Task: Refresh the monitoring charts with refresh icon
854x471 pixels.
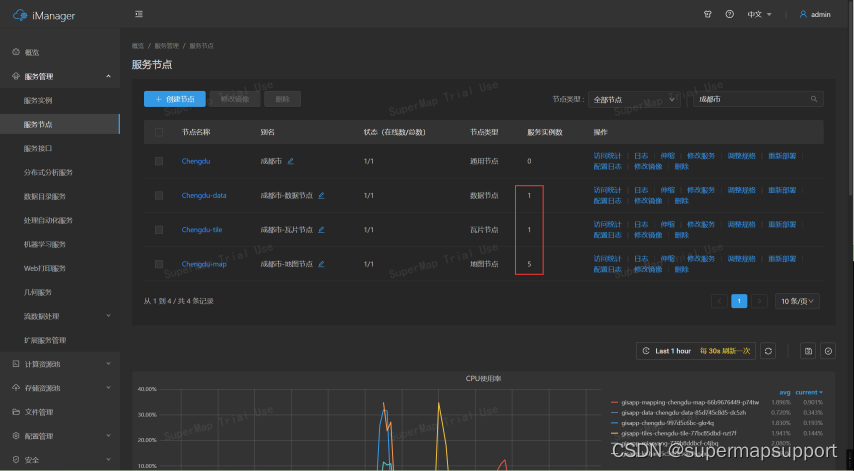Action: [768, 351]
